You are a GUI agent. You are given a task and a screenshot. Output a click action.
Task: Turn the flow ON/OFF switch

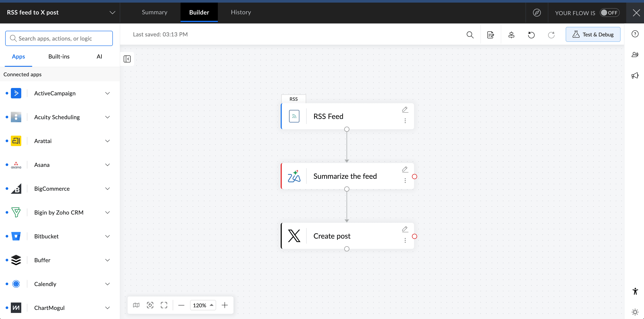(609, 13)
